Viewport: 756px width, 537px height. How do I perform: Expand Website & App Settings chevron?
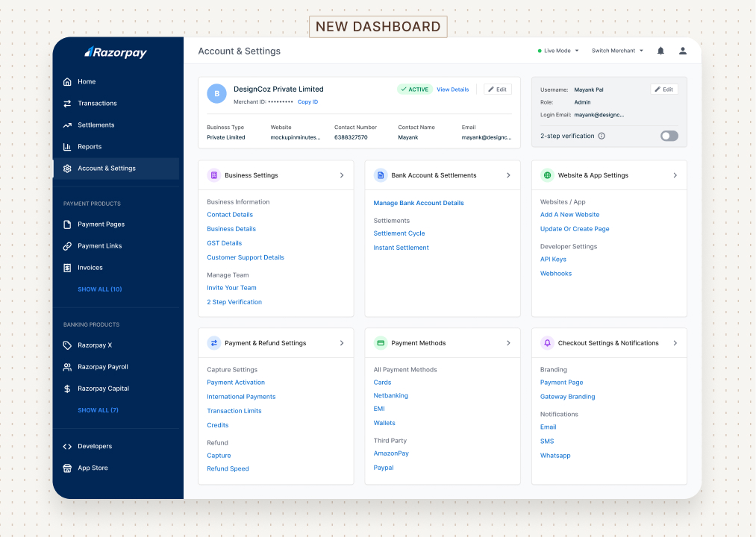click(x=675, y=175)
